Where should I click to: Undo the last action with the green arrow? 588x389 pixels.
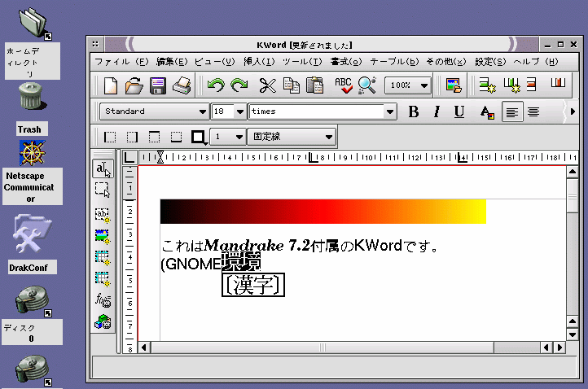216,85
